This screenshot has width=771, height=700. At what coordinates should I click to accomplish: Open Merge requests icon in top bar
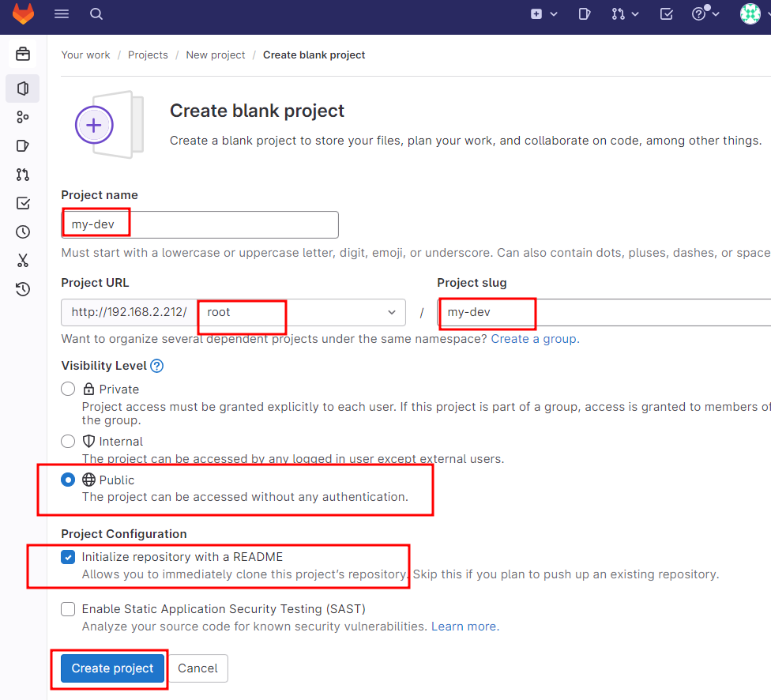[x=618, y=14]
